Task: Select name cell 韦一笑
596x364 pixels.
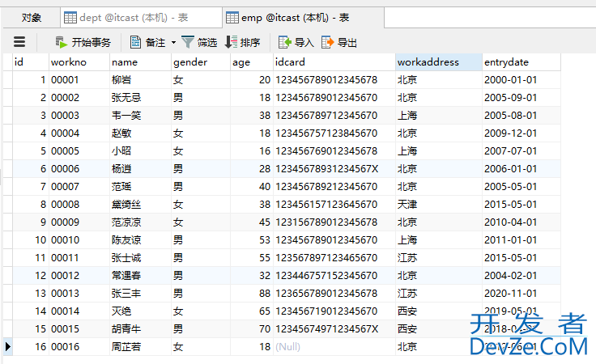Action: pos(141,116)
